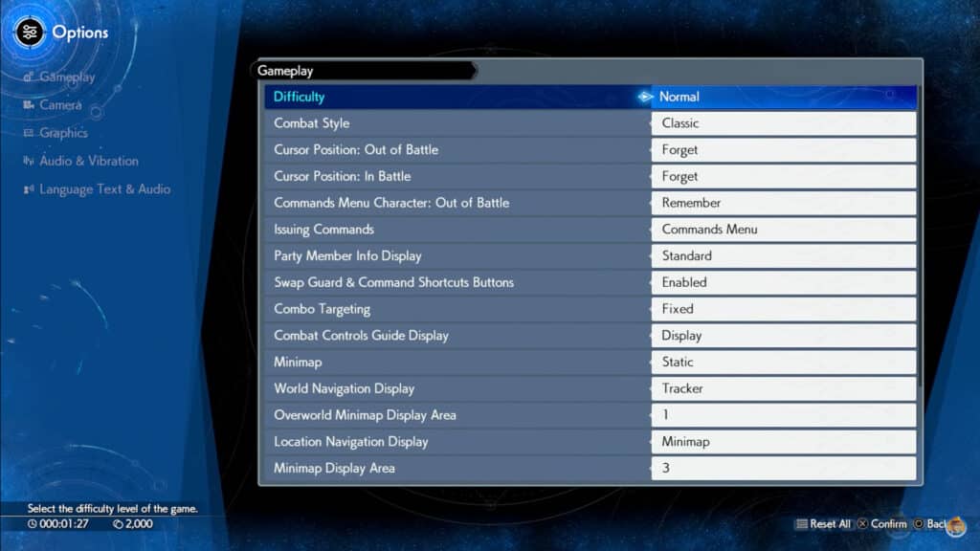Select the Gameplay panel header tab
Image resolution: width=980 pixels, height=551 pixels.
pyautogui.click(x=365, y=71)
